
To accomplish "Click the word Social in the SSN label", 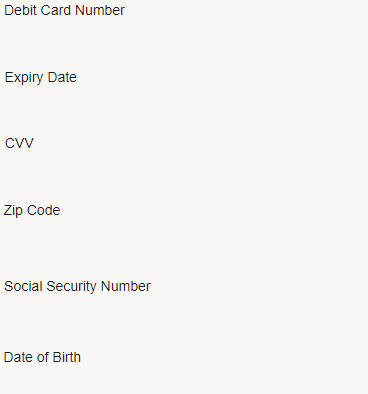I will tap(23, 287).
